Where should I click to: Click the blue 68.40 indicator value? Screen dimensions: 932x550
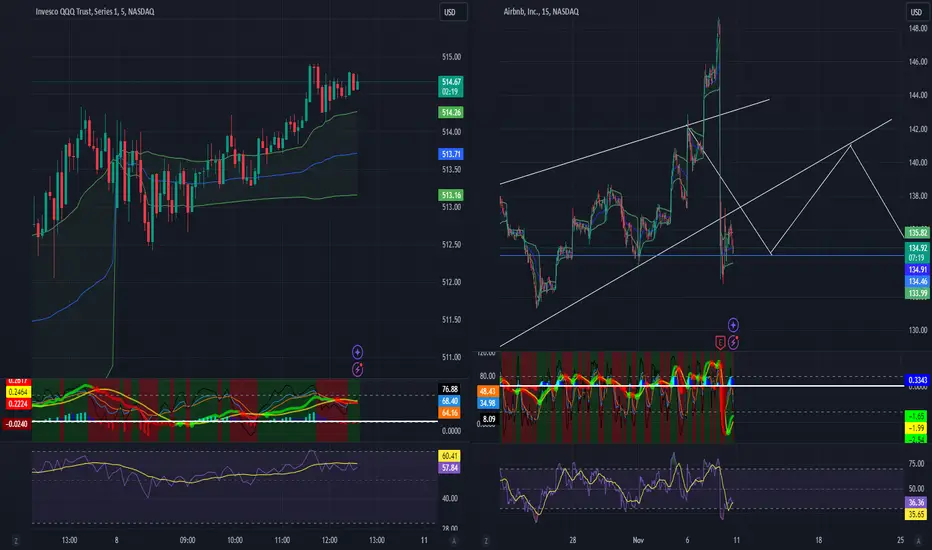pos(449,401)
